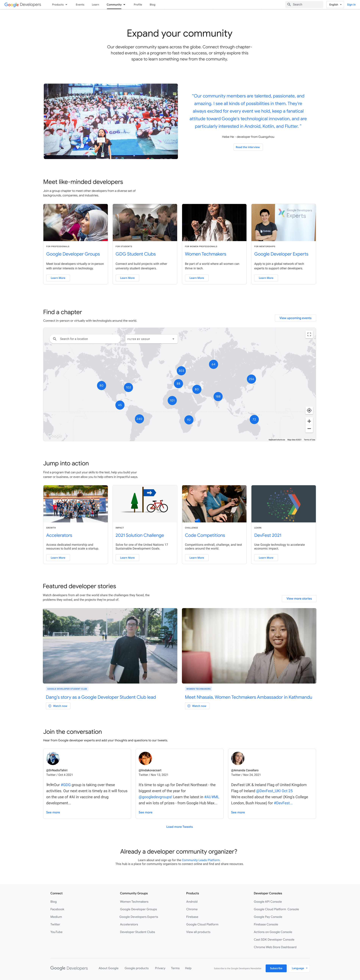Click map cluster marker 72

click(x=254, y=419)
